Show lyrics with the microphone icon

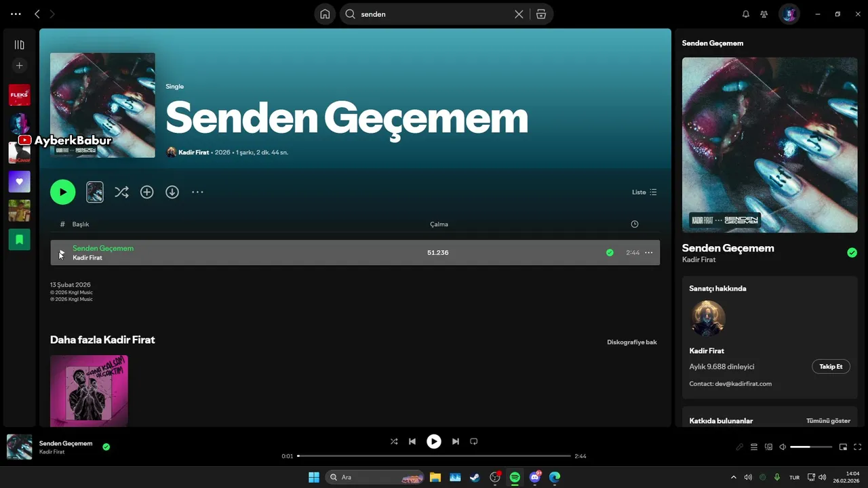[x=740, y=447]
